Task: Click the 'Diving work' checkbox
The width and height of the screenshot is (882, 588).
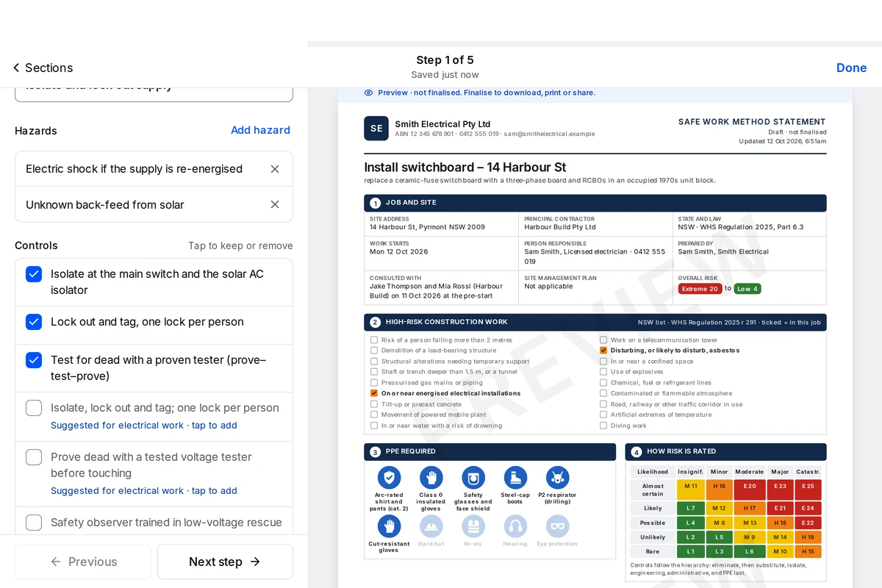Action: pyautogui.click(x=603, y=426)
